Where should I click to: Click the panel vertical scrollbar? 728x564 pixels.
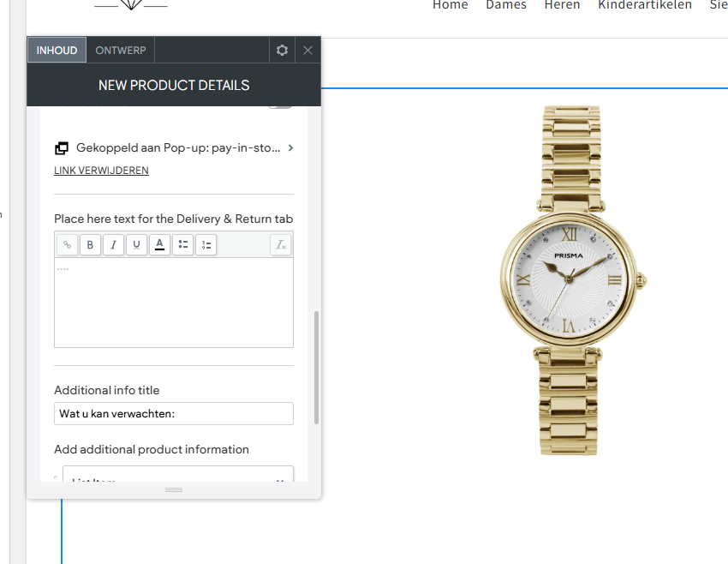tap(317, 368)
